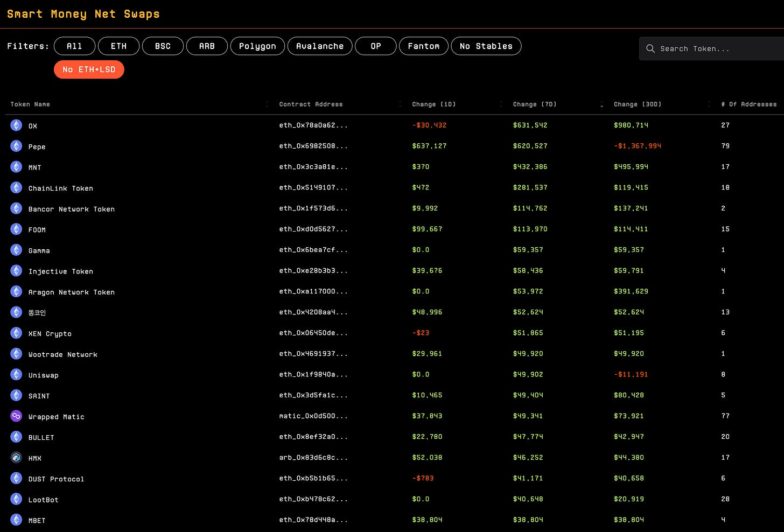Click the # Of Addresses column header

pyautogui.click(x=749, y=104)
